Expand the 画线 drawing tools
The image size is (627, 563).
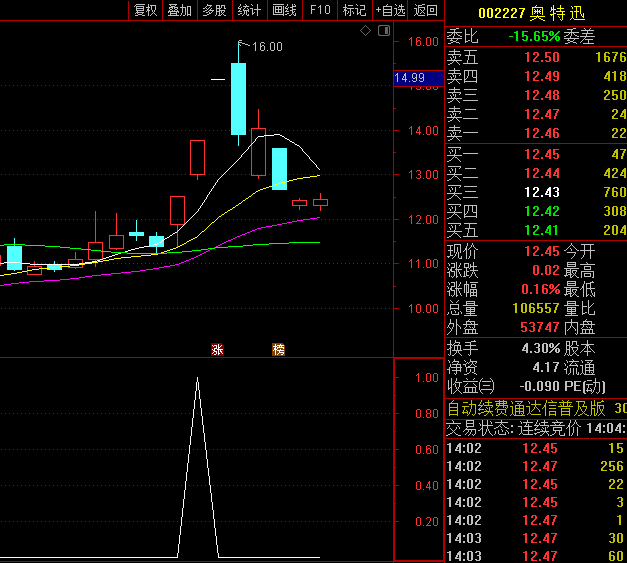tap(285, 10)
